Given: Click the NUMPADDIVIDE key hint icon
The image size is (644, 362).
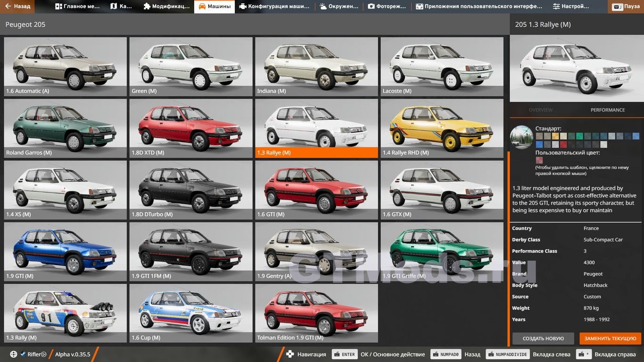Looking at the screenshot, I should coord(507,354).
